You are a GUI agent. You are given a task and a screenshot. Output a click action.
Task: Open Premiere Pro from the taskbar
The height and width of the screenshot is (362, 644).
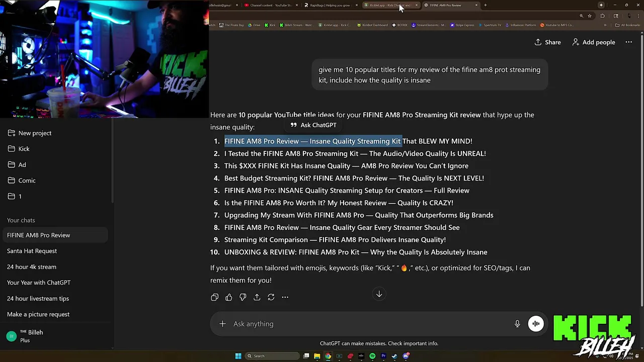pos(383,356)
